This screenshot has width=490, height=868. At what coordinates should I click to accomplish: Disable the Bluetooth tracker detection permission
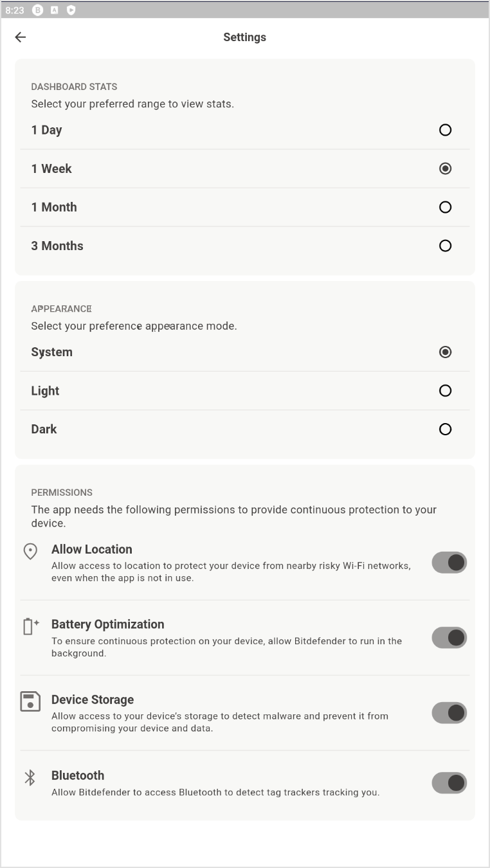[x=449, y=782]
